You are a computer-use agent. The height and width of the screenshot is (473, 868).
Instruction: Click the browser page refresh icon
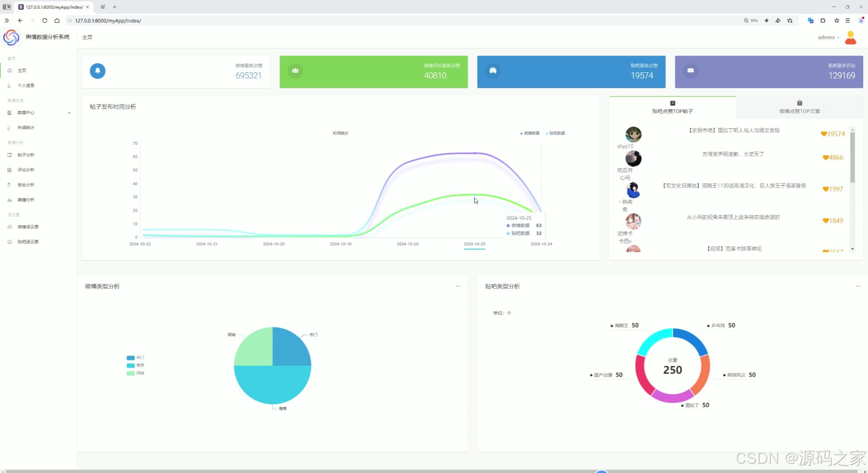(x=45, y=21)
